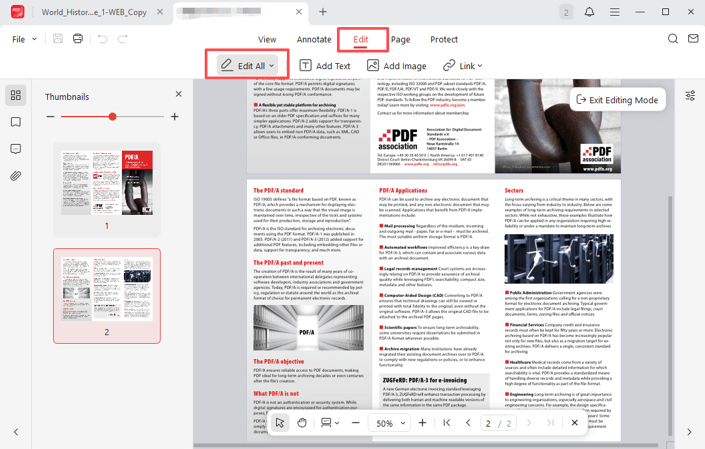Viewport: 705px width, 449px height.
Task: Click 'The PDF/A past and present' heading
Action: [x=288, y=262]
